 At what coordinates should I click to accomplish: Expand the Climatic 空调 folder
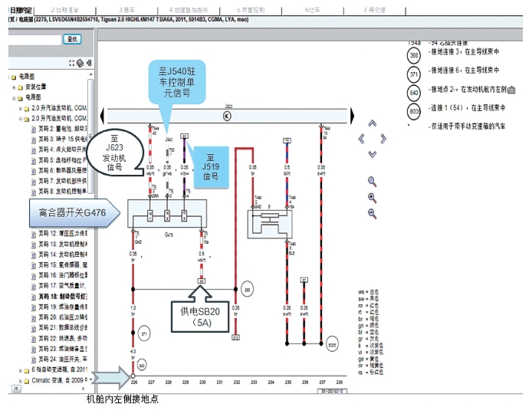tap(21, 381)
